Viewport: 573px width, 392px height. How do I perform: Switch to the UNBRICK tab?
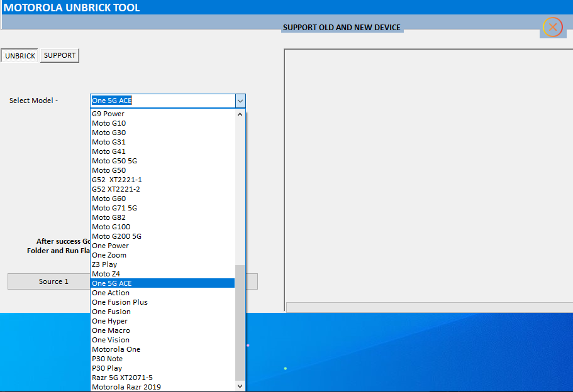(19, 55)
